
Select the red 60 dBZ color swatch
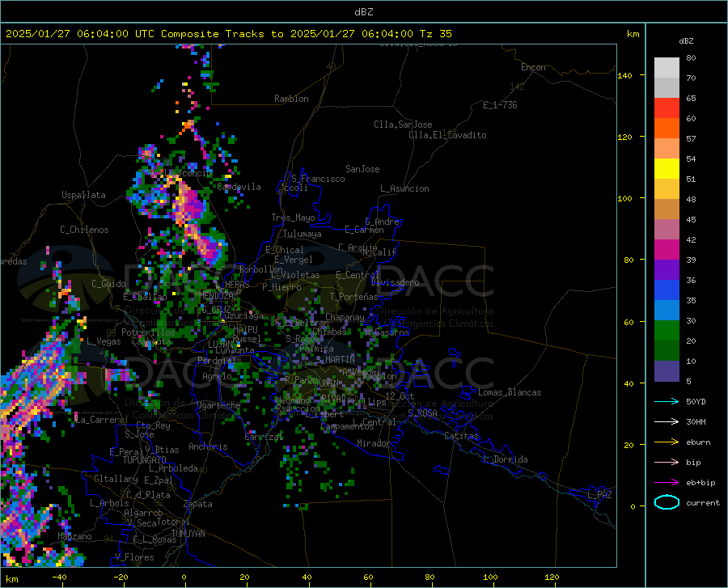(x=667, y=108)
